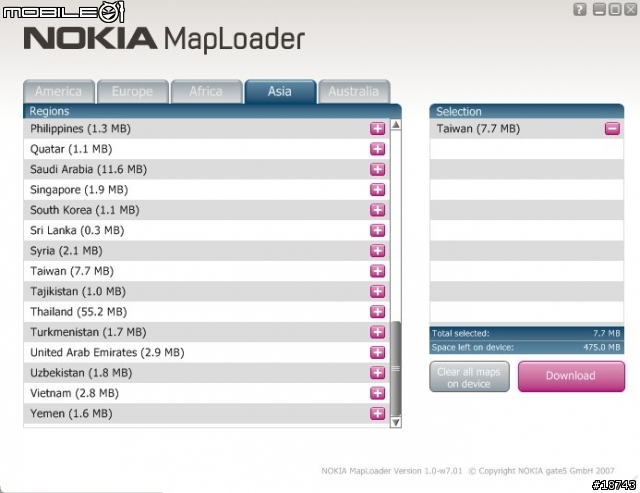The width and height of the screenshot is (640, 493).
Task: Click regions list scroll up arrow
Action: pyautogui.click(x=396, y=125)
